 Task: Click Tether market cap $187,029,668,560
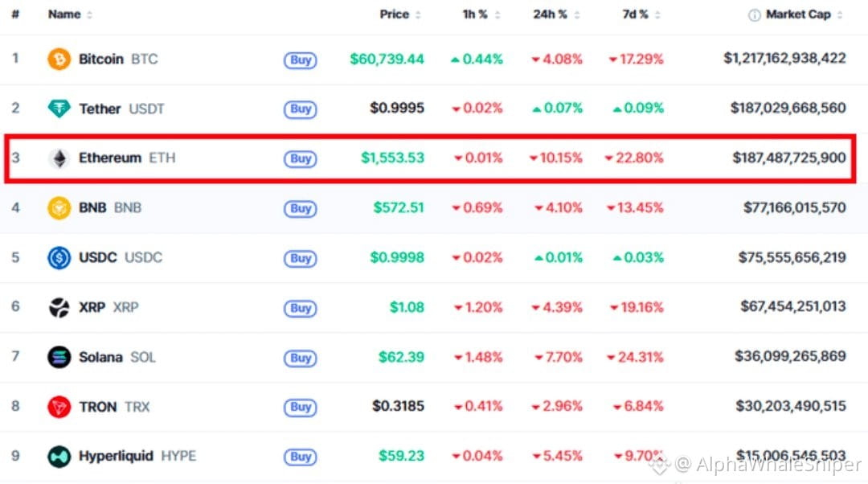click(x=788, y=108)
